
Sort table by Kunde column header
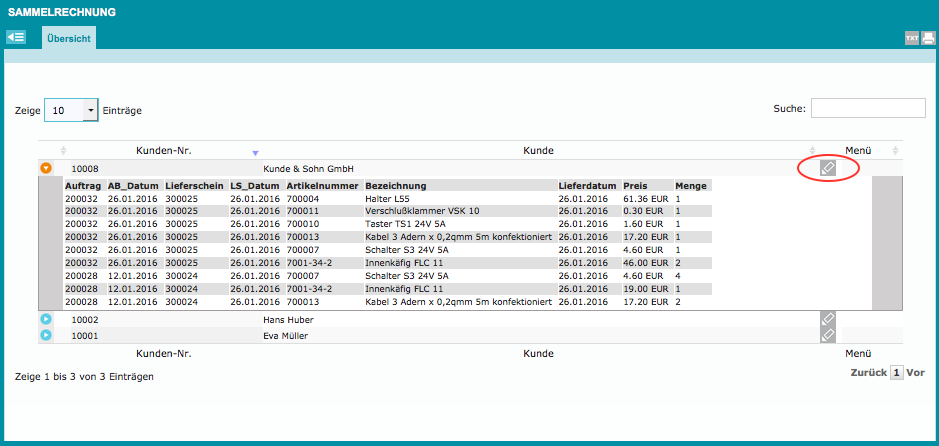coord(538,151)
